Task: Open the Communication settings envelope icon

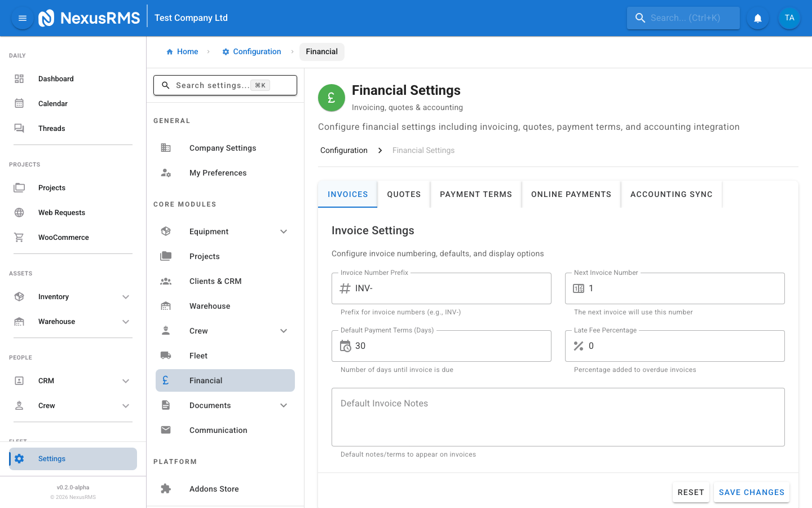Action: coord(166,430)
